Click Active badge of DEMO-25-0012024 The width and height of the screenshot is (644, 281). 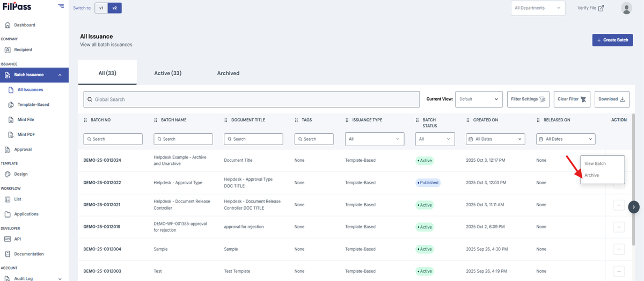425,161
